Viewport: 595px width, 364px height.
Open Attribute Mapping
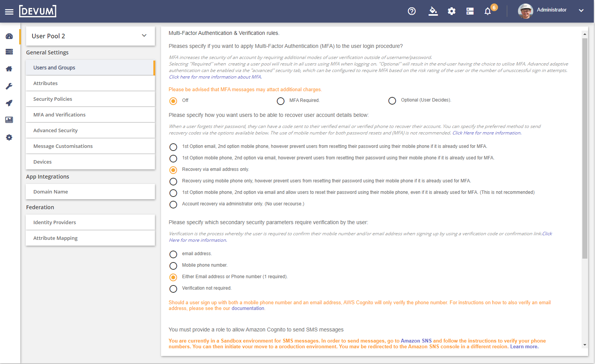click(x=90, y=238)
